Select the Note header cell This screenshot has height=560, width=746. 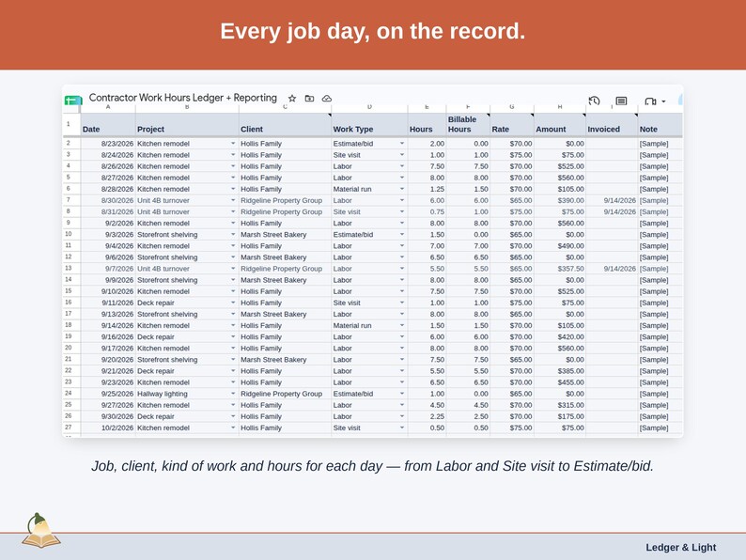(x=661, y=125)
